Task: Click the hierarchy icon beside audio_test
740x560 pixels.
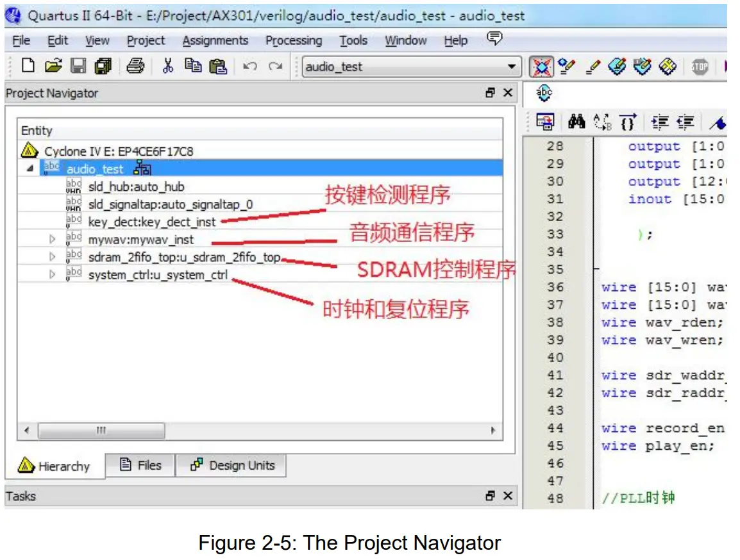Action: 142,168
